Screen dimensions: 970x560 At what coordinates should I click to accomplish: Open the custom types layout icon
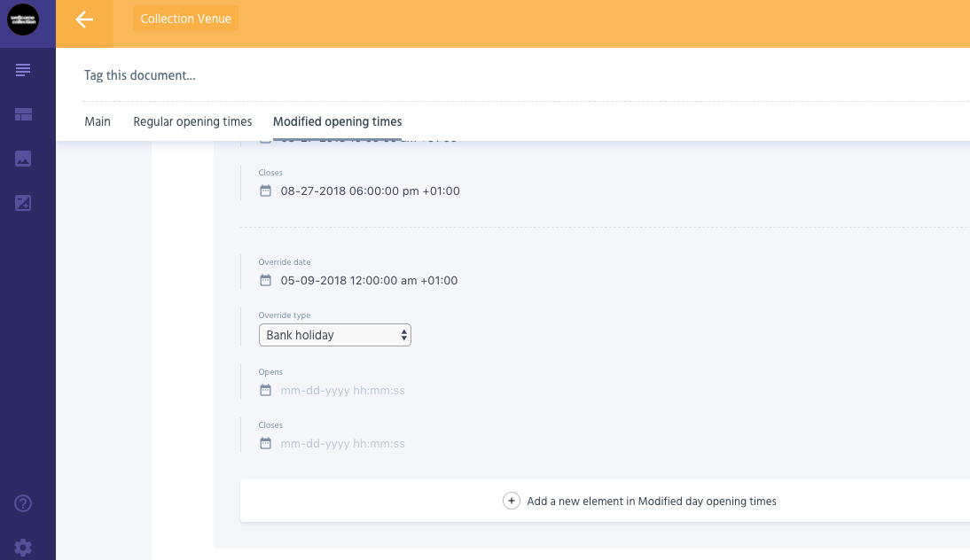23,114
